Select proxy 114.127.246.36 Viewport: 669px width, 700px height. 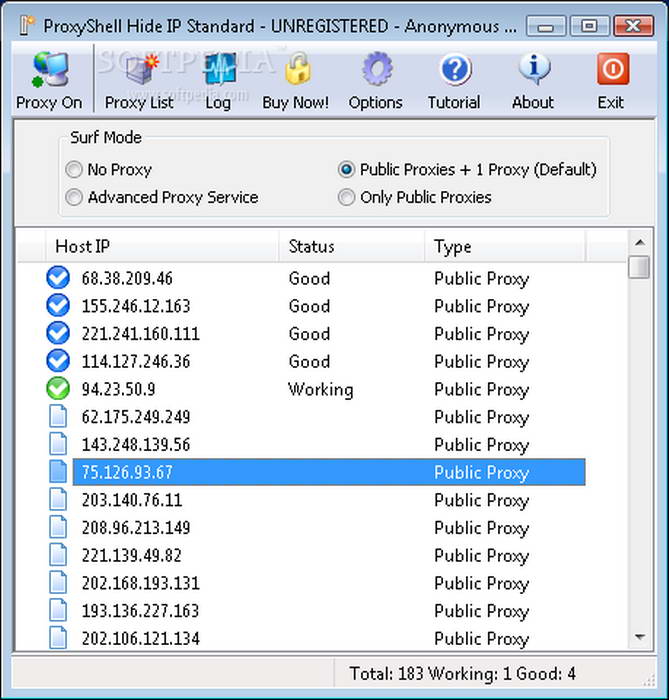pyautogui.click(x=136, y=362)
